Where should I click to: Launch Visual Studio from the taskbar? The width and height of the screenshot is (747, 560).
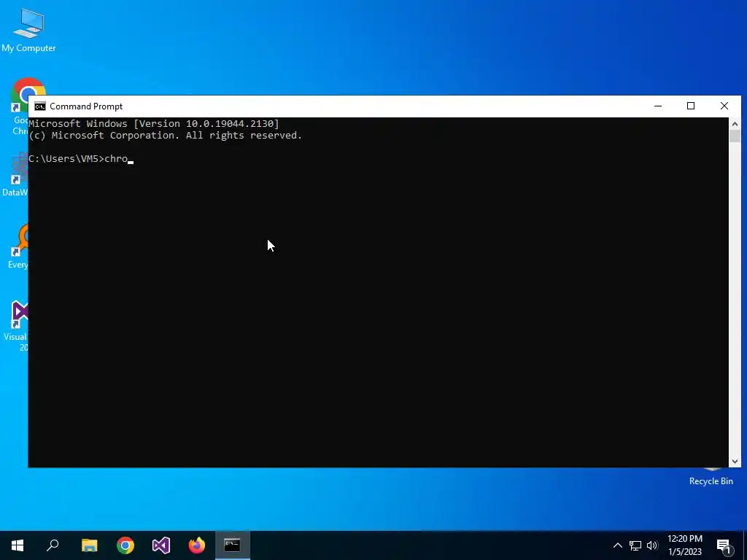161,545
